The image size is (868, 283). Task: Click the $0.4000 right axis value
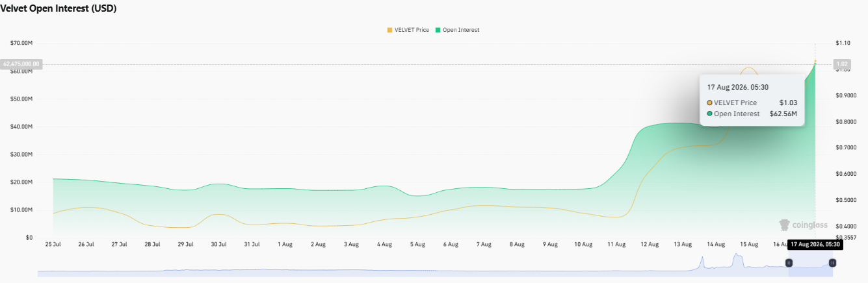coord(846,226)
